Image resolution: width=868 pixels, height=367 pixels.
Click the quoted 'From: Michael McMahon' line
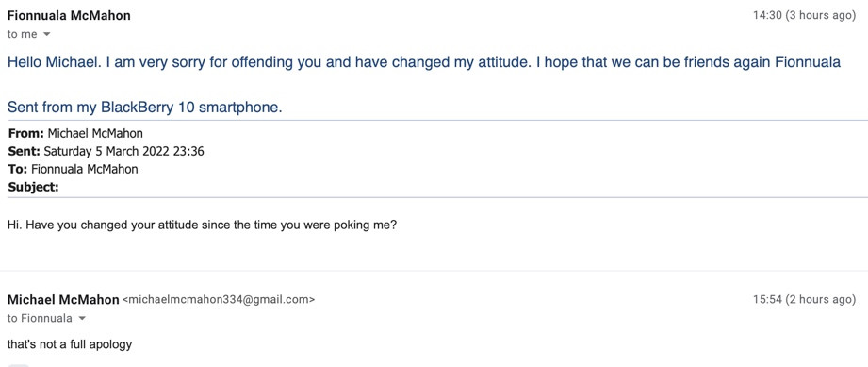point(75,133)
